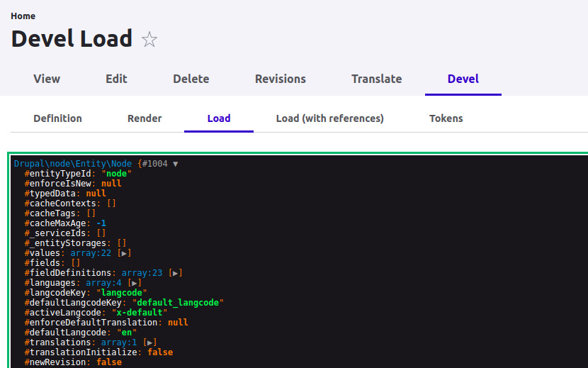
Task: Click the #cacheMaxAge -1 value
Action: [x=101, y=223]
